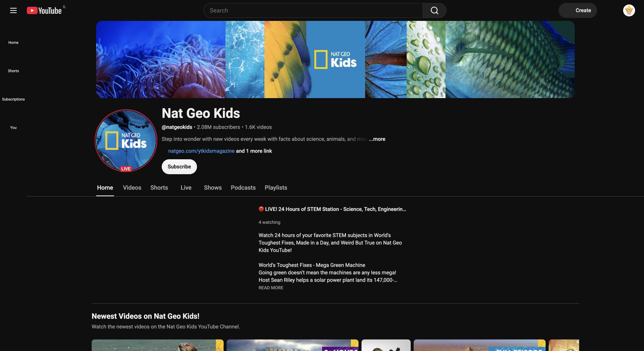Viewport: 644px width, 351px height.
Task: Click the '4 watching' text
Action: pyautogui.click(x=269, y=222)
